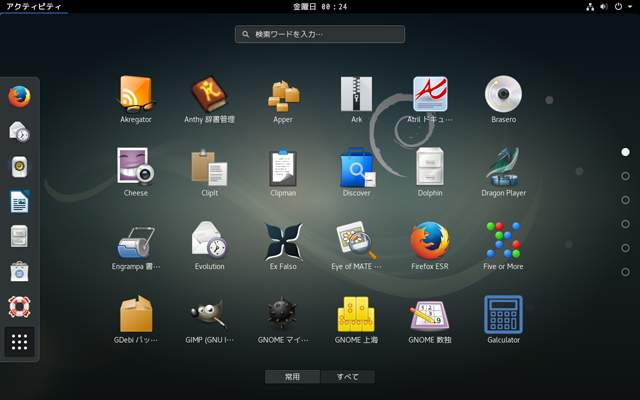
Task: Open GDebi package installer
Action: [136, 319]
